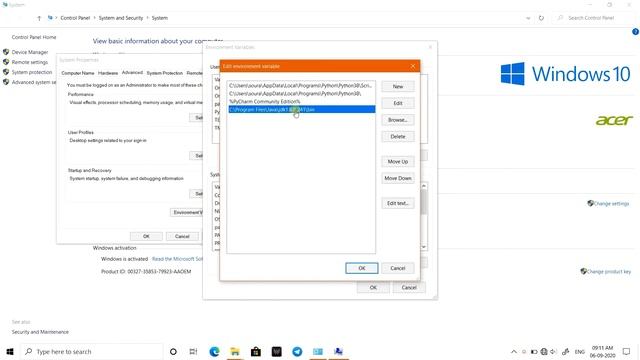Click the taskbar search box

(91, 351)
